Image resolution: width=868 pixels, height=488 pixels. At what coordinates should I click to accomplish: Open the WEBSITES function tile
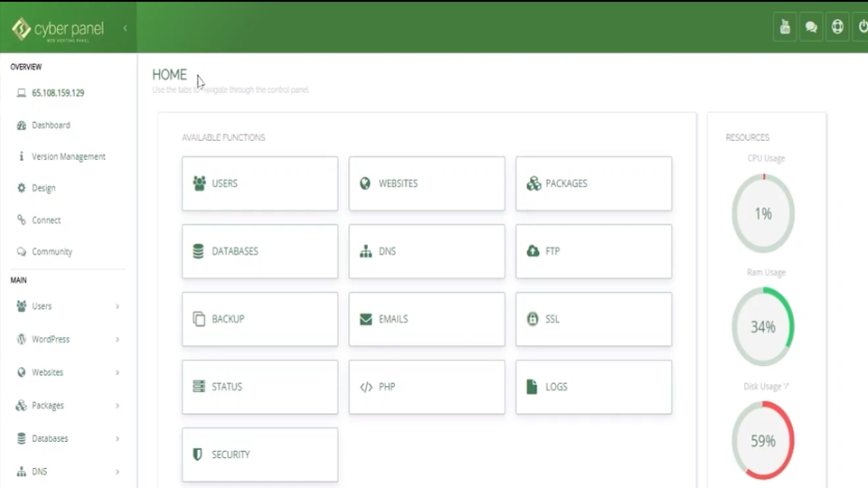pos(427,183)
